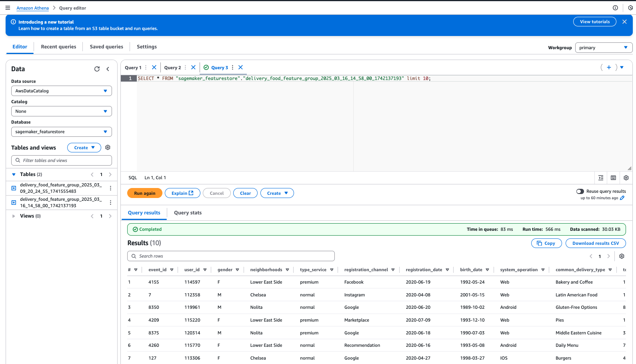The height and width of the screenshot is (364, 636).
Task: Click cell 'Bakery and Coffee'
Action: (x=574, y=282)
